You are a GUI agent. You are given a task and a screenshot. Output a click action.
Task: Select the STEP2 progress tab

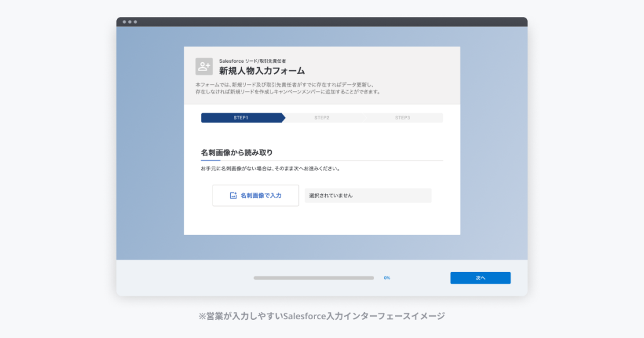pos(323,117)
